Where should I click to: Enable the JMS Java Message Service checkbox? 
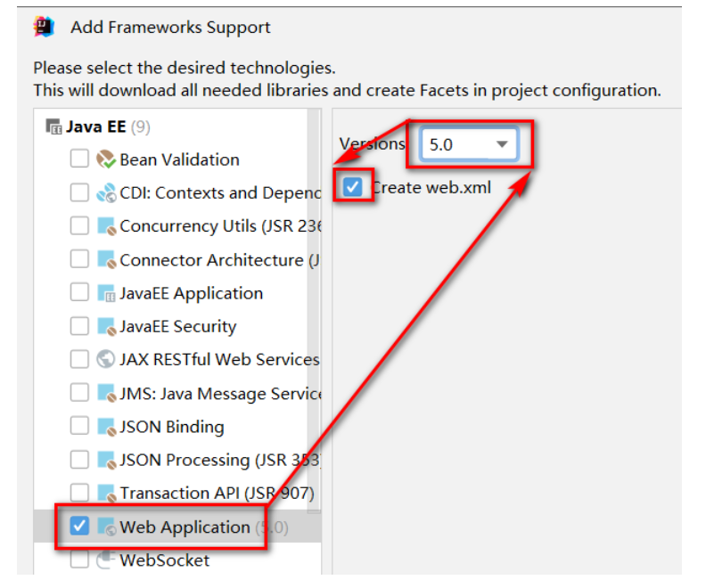coord(79,392)
